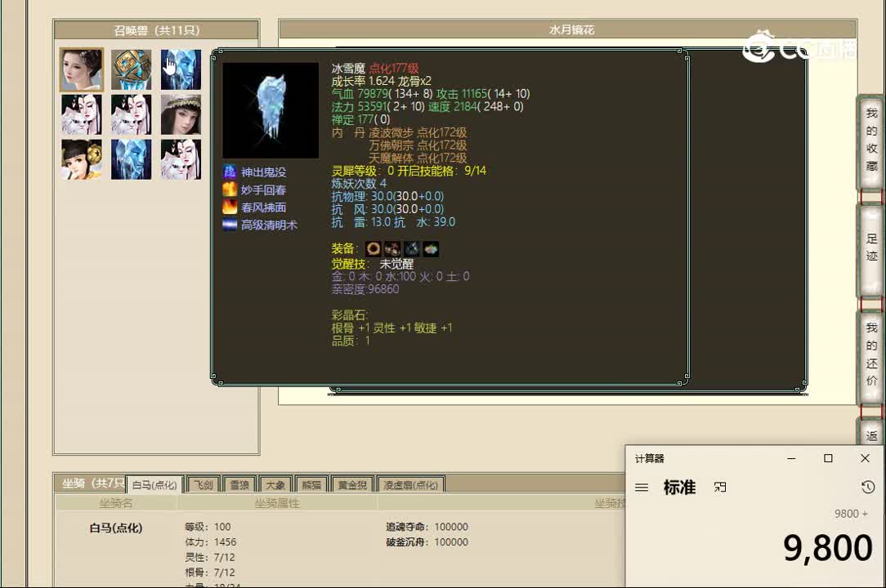This screenshot has height=588, width=886.
Task: Click the 标准 calculator mode title
Action: point(679,487)
